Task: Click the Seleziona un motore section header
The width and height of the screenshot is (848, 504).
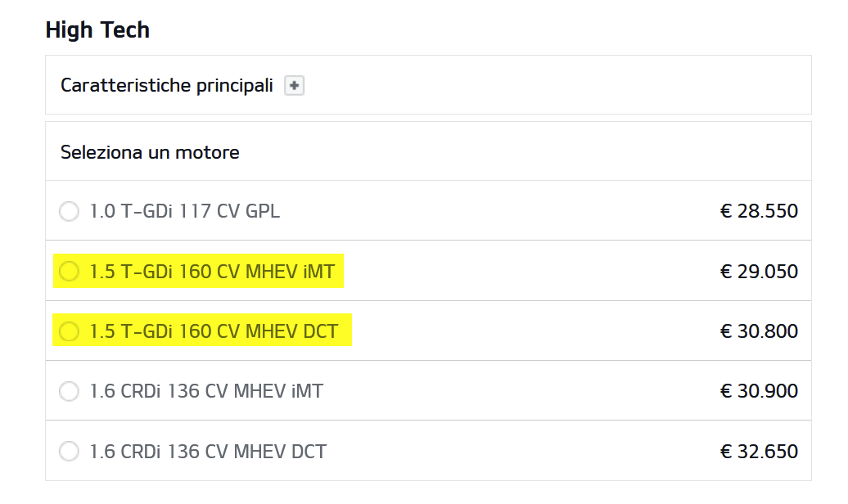Action: click(x=150, y=152)
